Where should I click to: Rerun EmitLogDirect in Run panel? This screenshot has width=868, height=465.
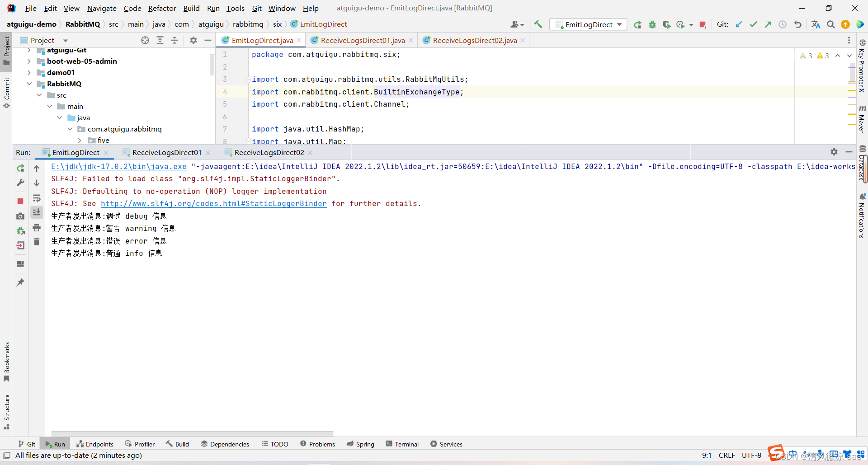coord(20,168)
